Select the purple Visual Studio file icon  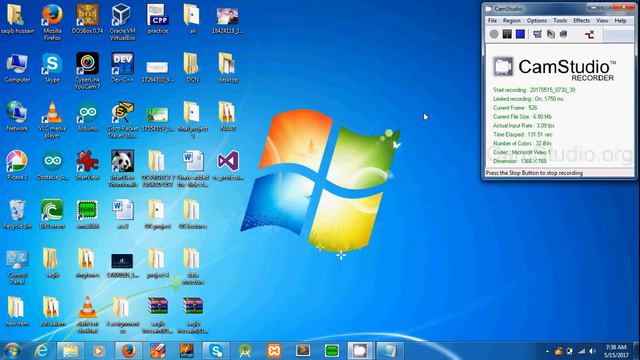coord(228,165)
